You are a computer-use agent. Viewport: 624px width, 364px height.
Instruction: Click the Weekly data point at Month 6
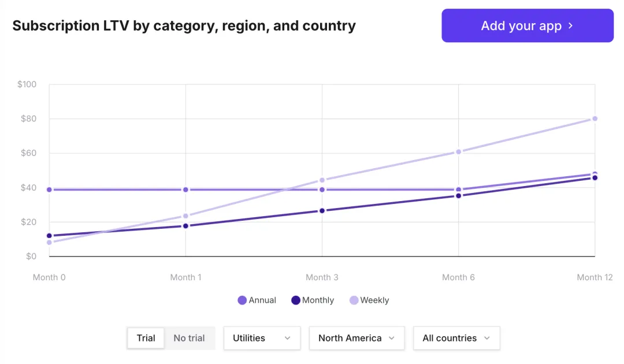[458, 152]
